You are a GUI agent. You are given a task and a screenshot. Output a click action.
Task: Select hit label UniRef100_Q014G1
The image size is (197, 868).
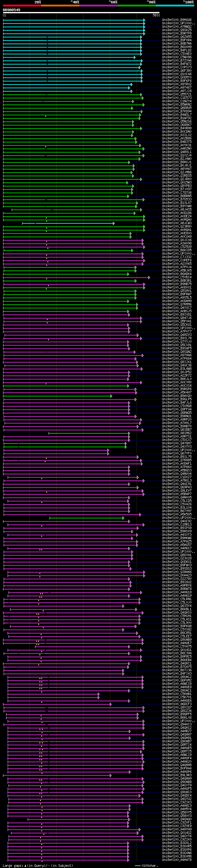click(x=177, y=650)
